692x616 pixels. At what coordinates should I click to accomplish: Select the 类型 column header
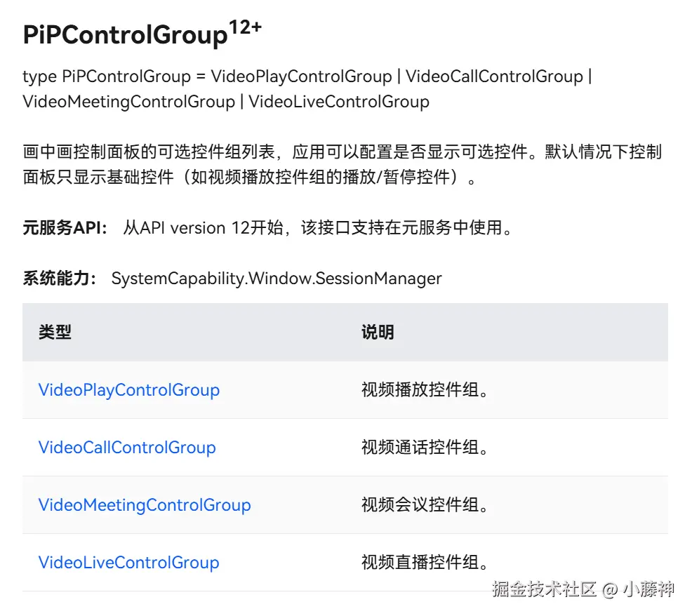tap(55, 332)
